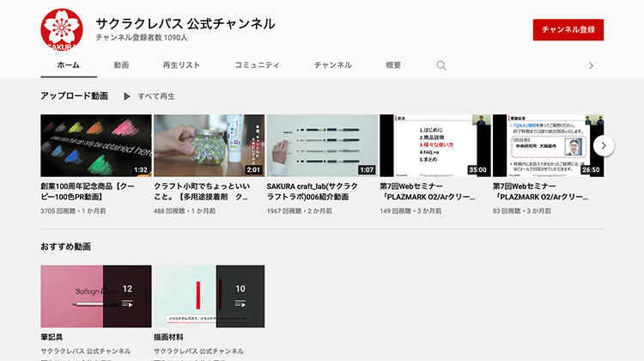Image resolution: width=644 pixels, height=361 pixels.
Task: Open the 再生リスト tab
Action: (x=181, y=65)
